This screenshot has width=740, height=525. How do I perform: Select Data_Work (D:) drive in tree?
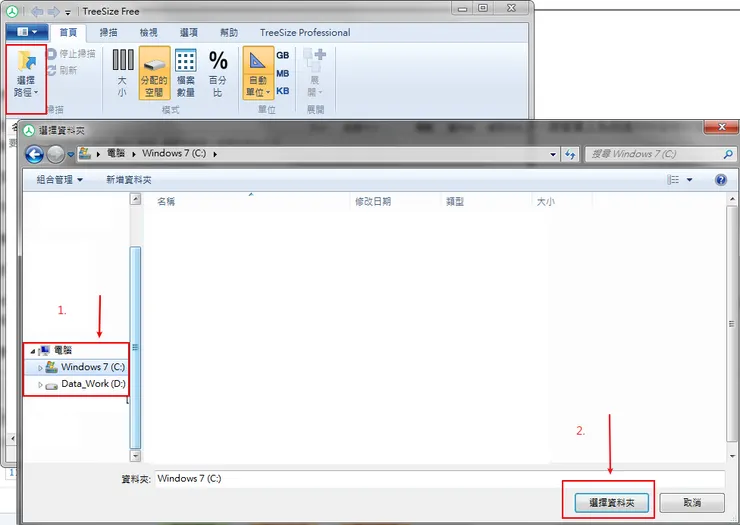click(93, 384)
